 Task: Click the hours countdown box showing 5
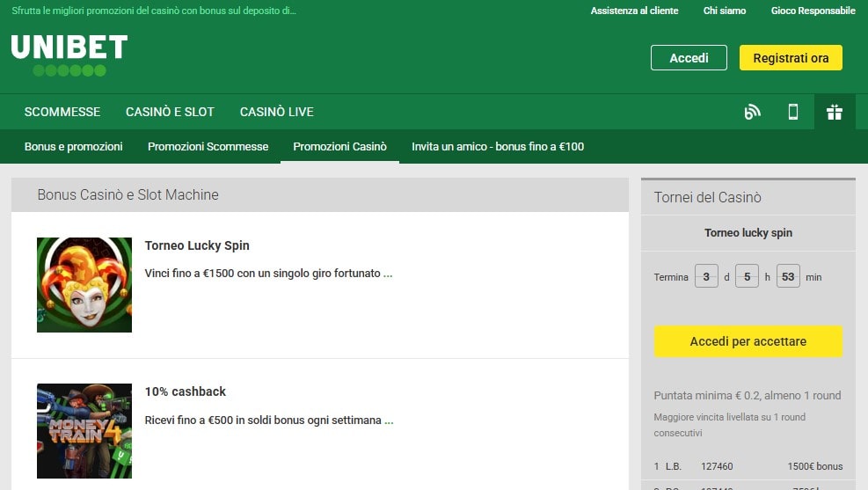(747, 276)
